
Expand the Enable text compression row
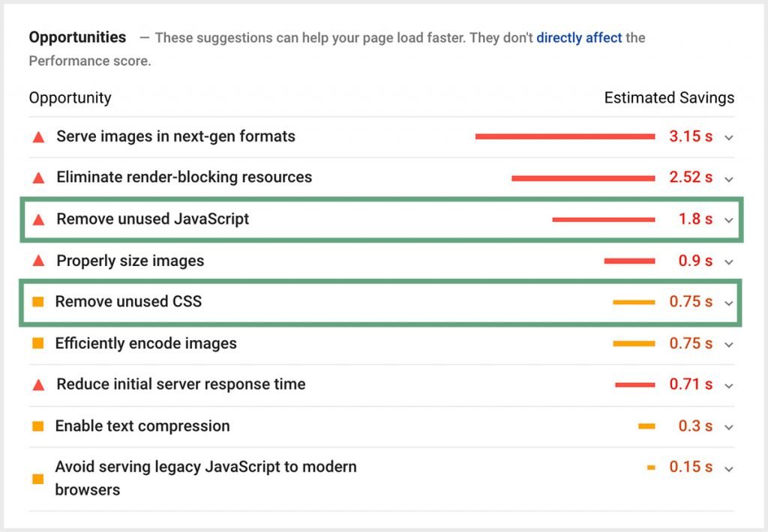tap(727, 427)
